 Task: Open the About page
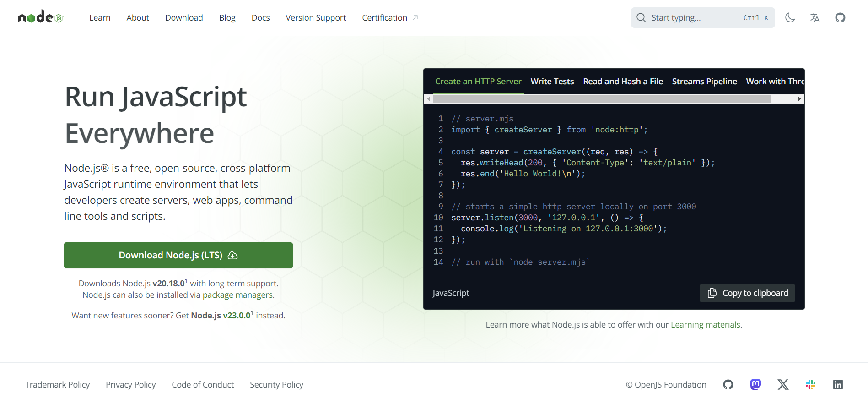tap(138, 17)
